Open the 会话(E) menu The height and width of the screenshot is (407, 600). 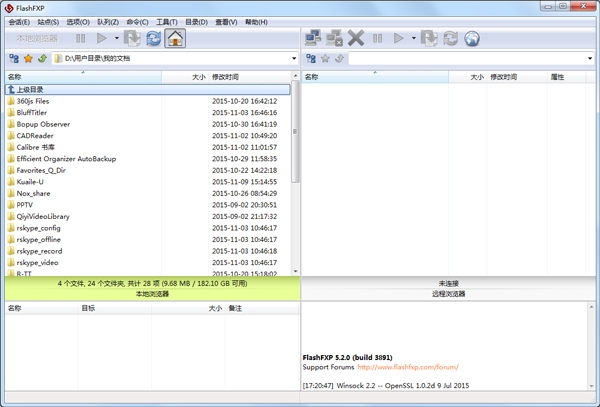click(x=19, y=22)
